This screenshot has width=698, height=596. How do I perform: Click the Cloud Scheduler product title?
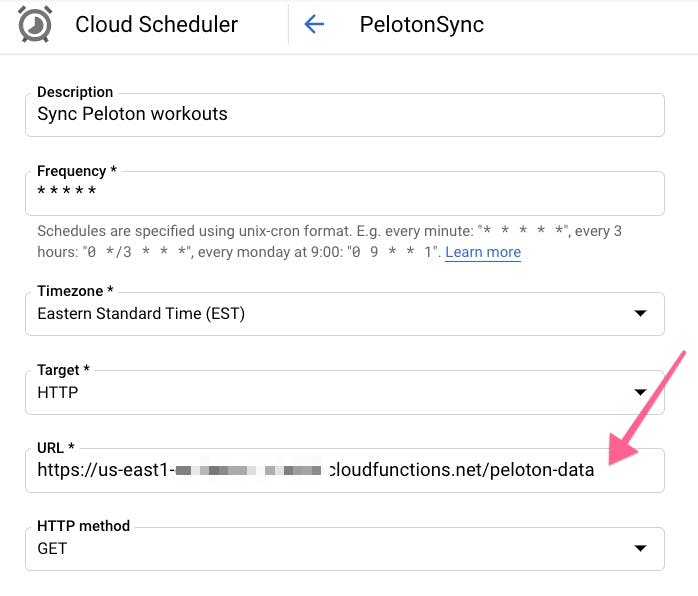156,25
